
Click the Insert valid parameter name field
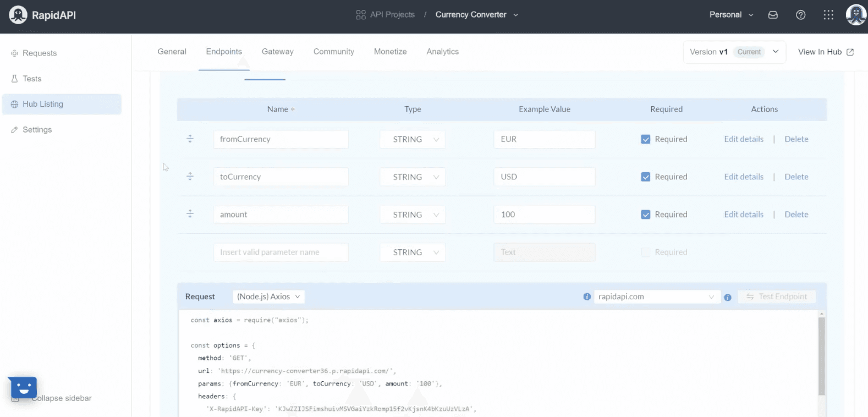[x=281, y=252]
